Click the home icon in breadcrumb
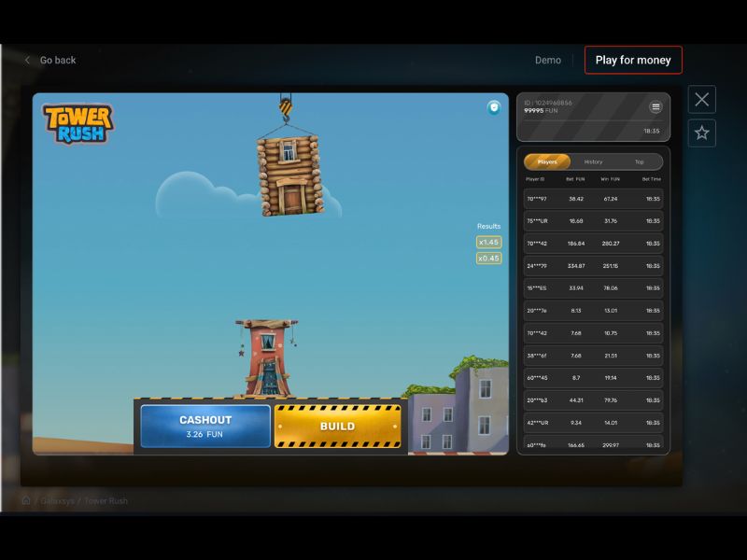747x560 pixels. (x=26, y=500)
